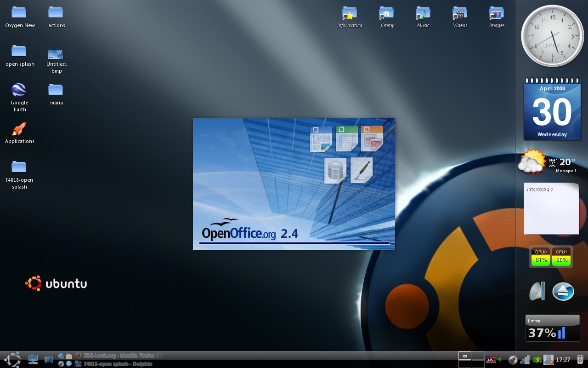Click the Skype quick-launch icon
The width and height of the screenshot is (588, 368).
click(69, 363)
